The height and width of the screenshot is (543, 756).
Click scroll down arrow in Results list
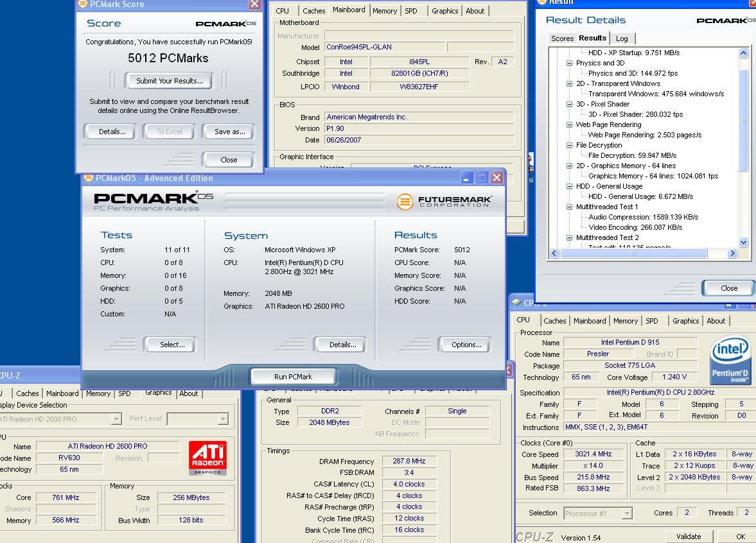tap(743, 243)
